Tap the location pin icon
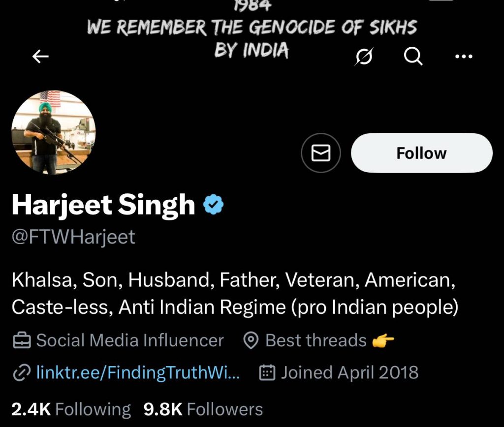The width and height of the screenshot is (504, 427). [x=252, y=340]
